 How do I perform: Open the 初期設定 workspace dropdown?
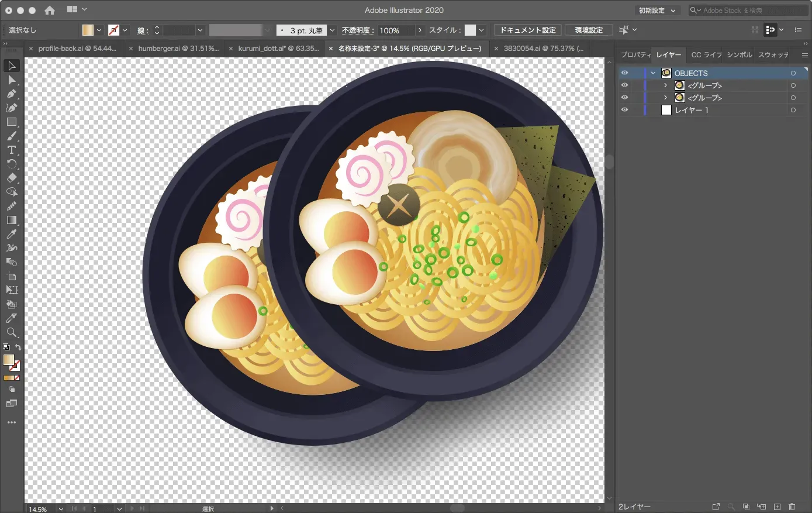657,11
